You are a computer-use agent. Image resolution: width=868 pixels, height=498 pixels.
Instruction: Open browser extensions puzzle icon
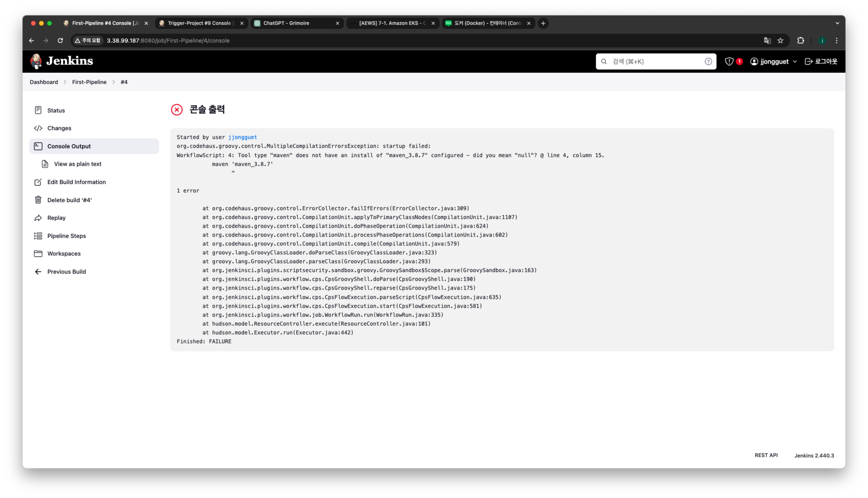click(801, 40)
